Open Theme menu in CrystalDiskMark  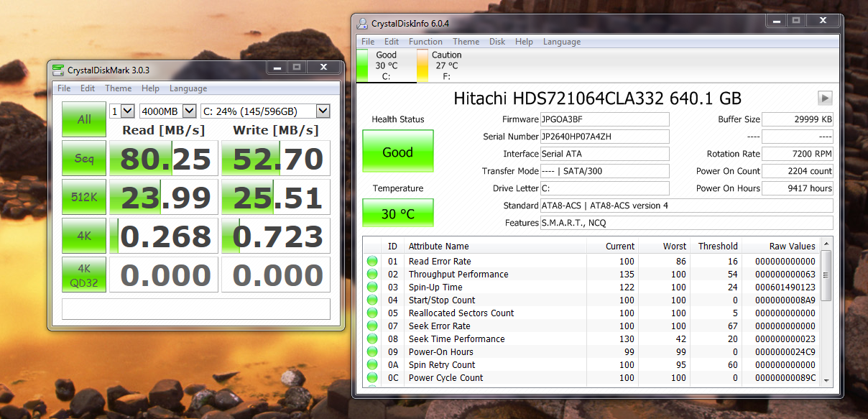coord(118,88)
